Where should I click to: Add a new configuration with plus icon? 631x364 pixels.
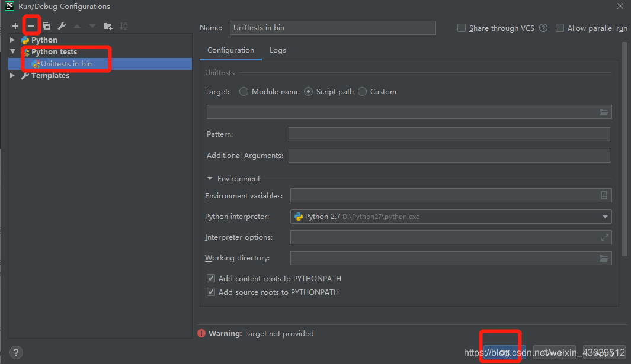pyautogui.click(x=15, y=26)
